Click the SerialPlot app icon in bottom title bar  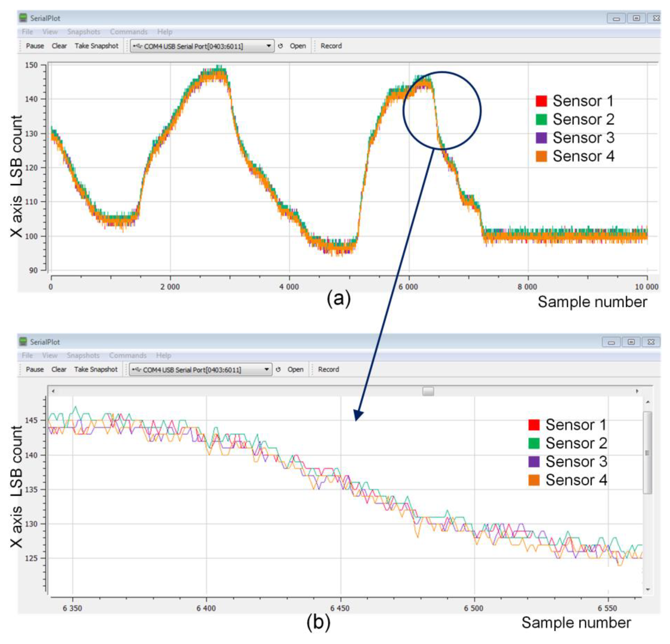coord(23,341)
